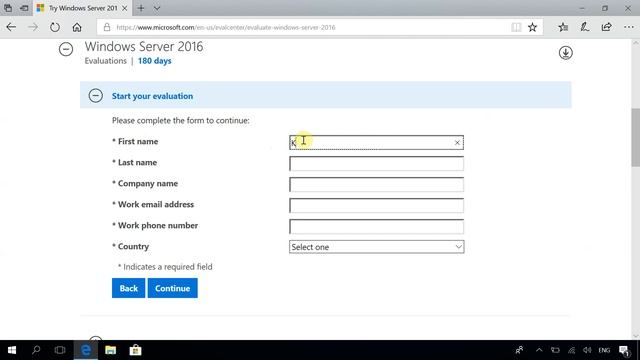The width and height of the screenshot is (640, 360).
Task: Click the site lock icon in the address bar
Action: 107,27
